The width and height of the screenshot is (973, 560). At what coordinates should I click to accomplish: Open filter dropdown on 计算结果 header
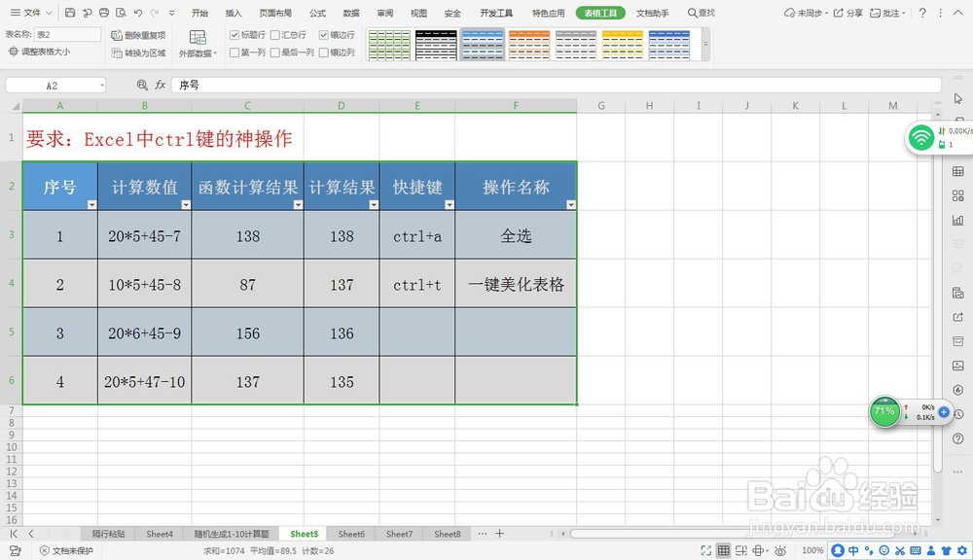pos(374,204)
